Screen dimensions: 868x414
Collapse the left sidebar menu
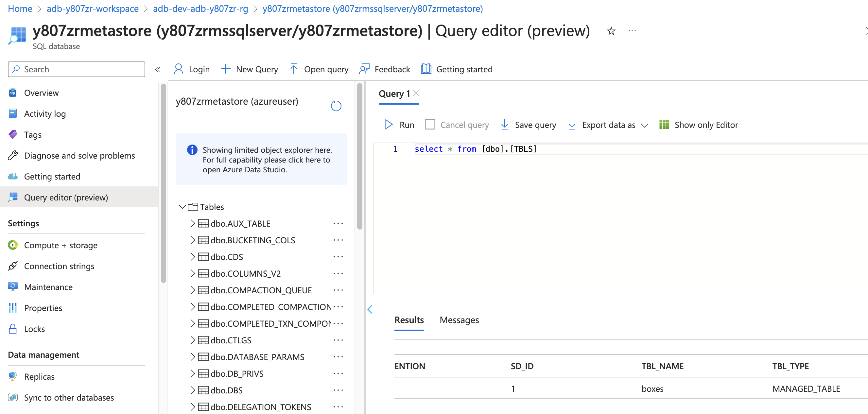157,69
